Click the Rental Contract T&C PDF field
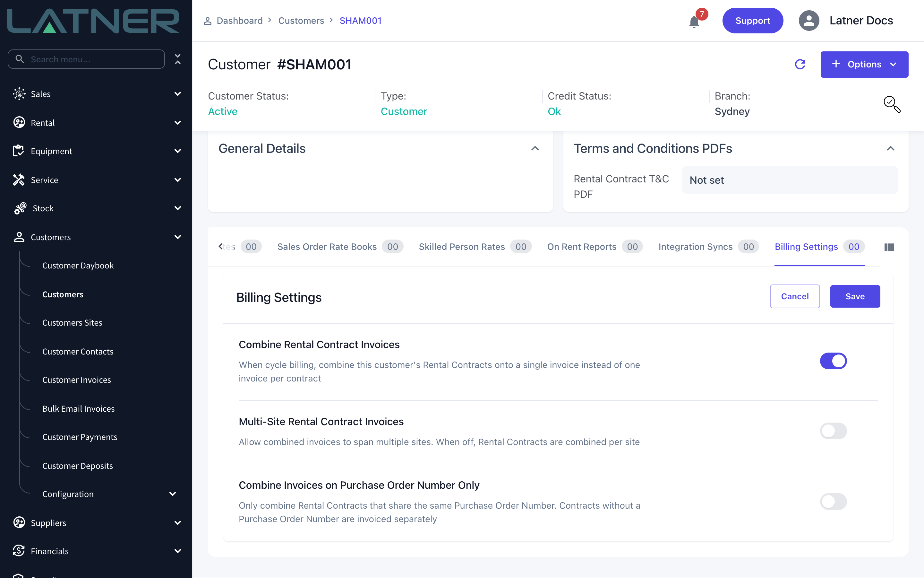 click(x=790, y=180)
